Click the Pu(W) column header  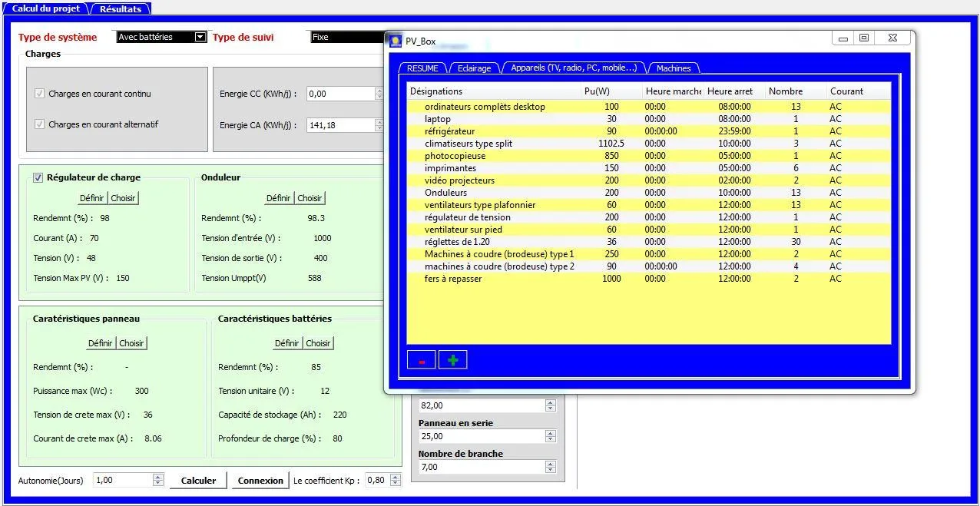612,91
